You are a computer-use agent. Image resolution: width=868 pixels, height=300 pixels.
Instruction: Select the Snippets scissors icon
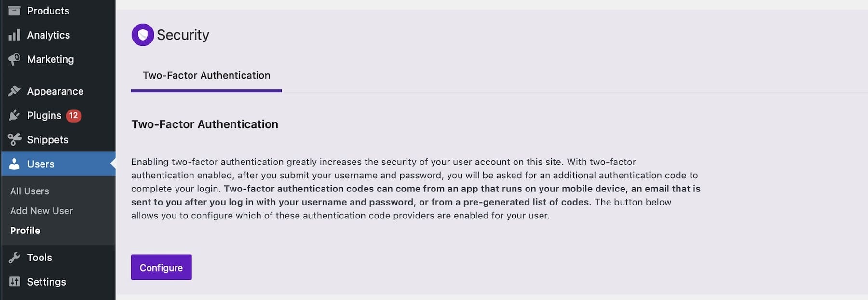(14, 139)
